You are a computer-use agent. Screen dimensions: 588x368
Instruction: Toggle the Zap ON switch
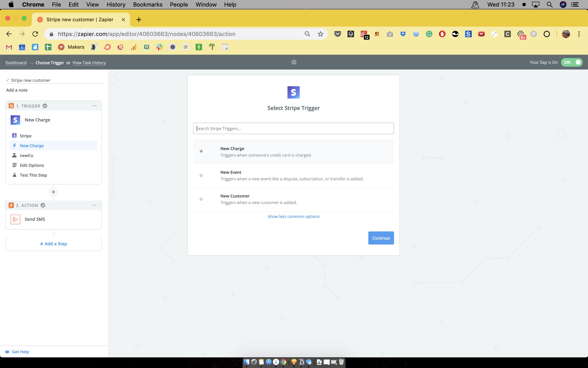click(571, 62)
